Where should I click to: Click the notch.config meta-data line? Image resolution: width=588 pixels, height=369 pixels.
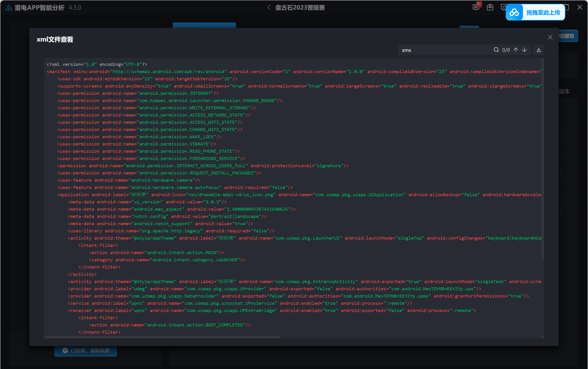pos(167,216)
